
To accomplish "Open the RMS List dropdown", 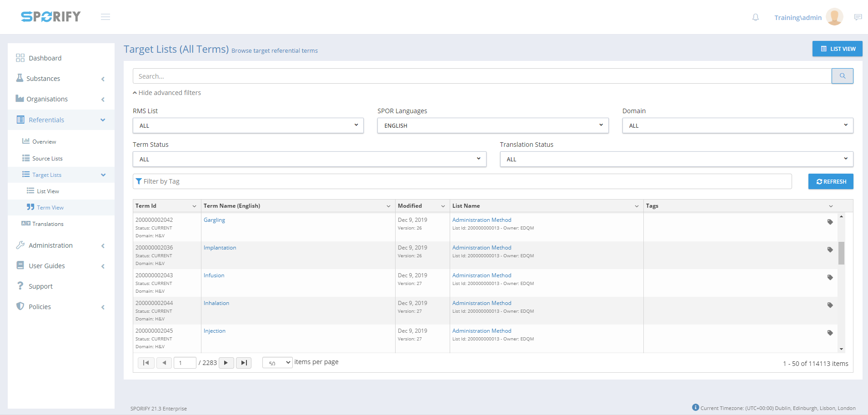I will click(248, 125).
